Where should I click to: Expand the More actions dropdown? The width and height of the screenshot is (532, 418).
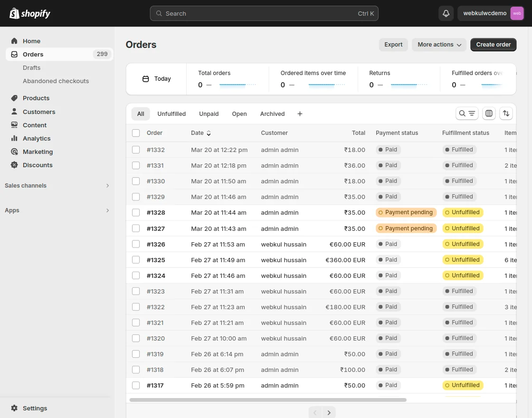coord(439,44)
